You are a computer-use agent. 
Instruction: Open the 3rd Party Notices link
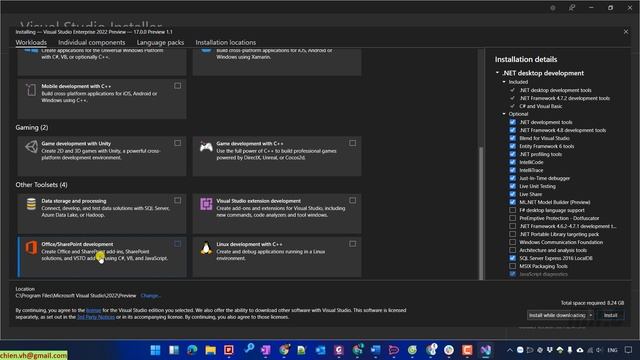(x=96, y=317)
